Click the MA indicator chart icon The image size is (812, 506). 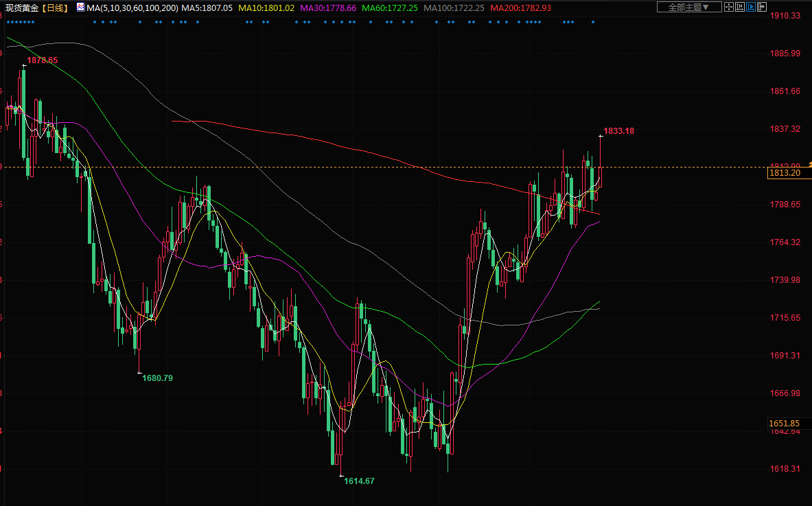(80, 8)
